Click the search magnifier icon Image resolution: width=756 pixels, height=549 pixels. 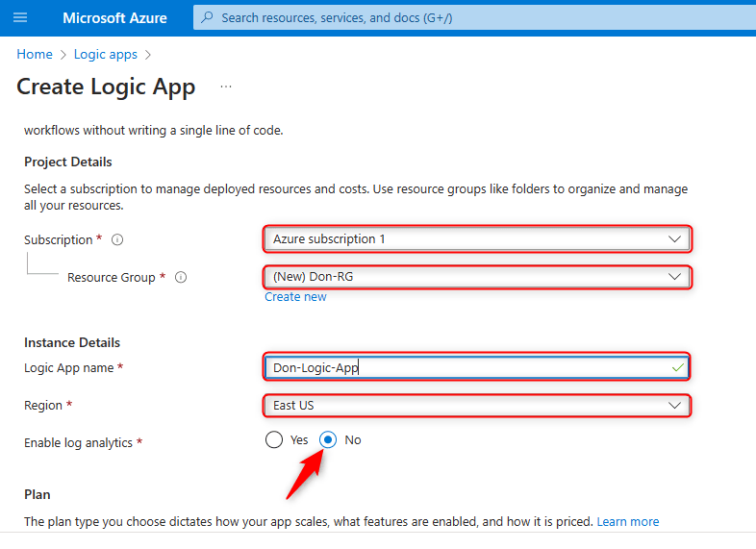[207, 18]
